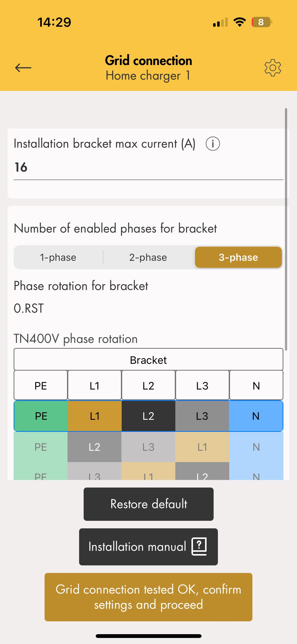Choose the PE L2 L3 L1 N rotation row
The image size is (297, 644).
tap(148, 447)
